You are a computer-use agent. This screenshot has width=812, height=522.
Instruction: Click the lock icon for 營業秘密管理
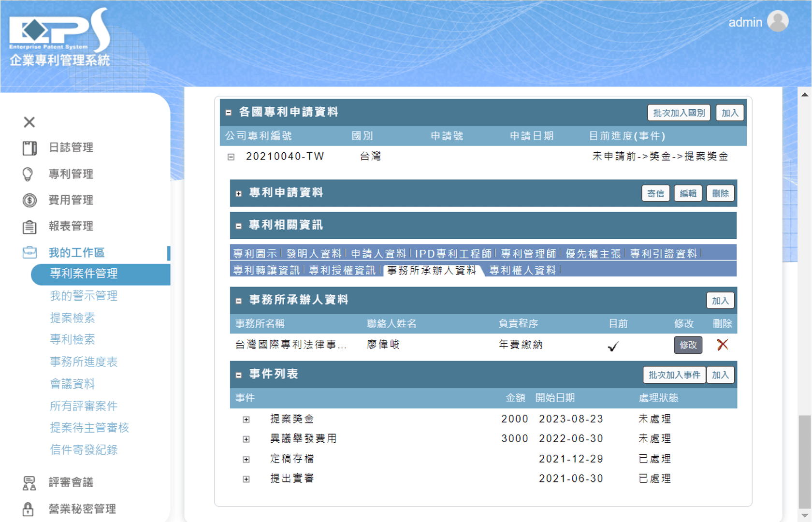28,509
